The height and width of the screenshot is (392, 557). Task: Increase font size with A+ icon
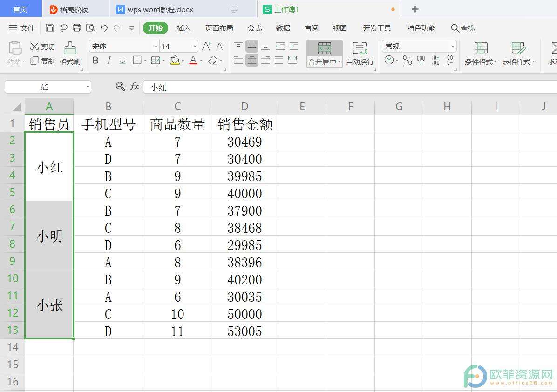[x=206, y=46]
